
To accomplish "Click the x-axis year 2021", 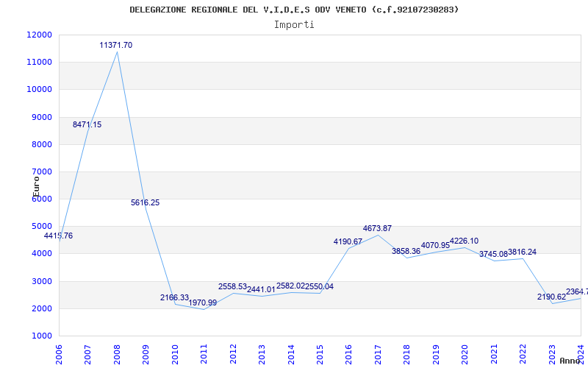I will tap(494, 353).
